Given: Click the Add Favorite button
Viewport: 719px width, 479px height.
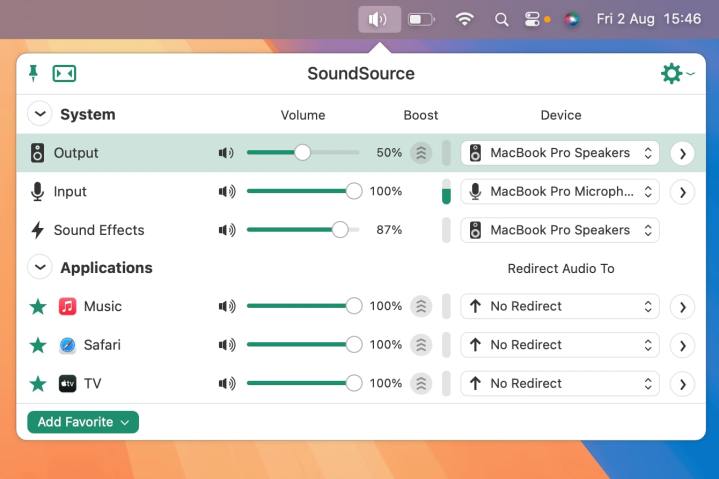Looking at the screenshot, I should (x=83, y=422).
